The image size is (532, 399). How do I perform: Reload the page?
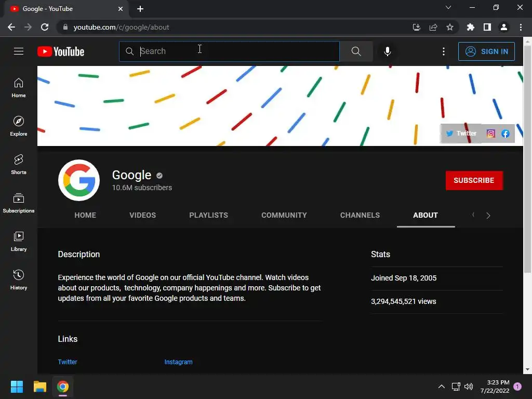(45, 27)
